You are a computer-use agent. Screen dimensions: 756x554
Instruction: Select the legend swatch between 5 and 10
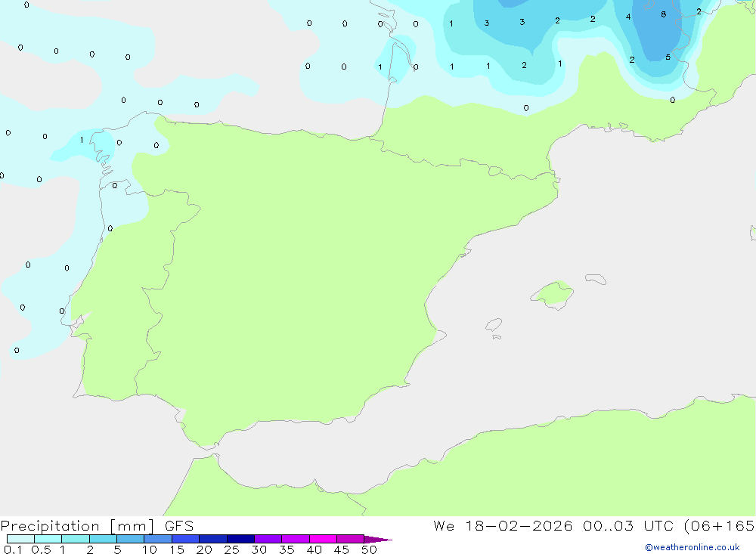tap(130, 539)
